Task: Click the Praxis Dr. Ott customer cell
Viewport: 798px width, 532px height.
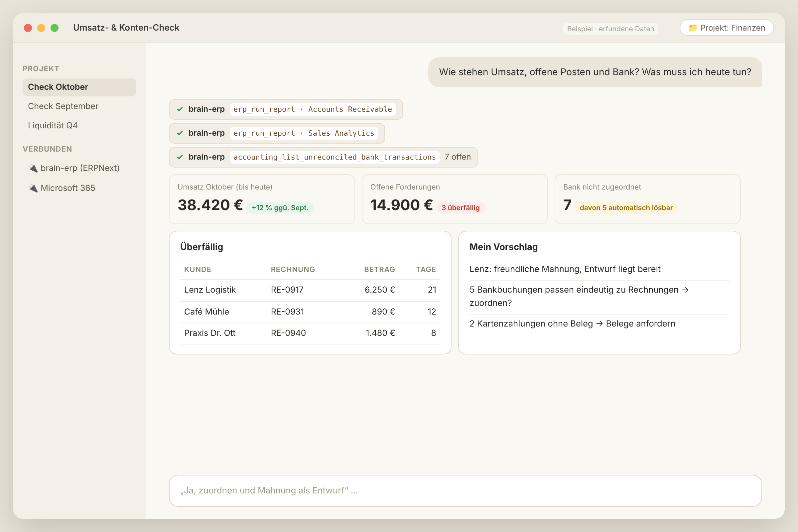Action: [x=210, y=333]
